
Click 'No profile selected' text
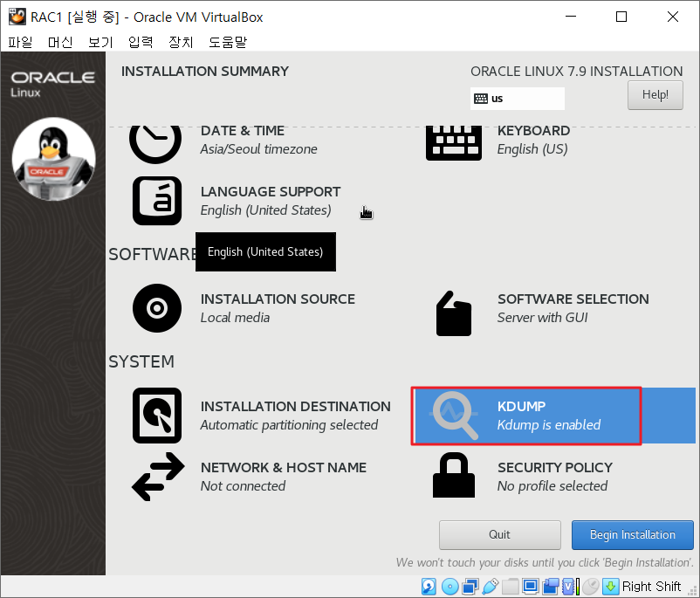click(552, 486)
